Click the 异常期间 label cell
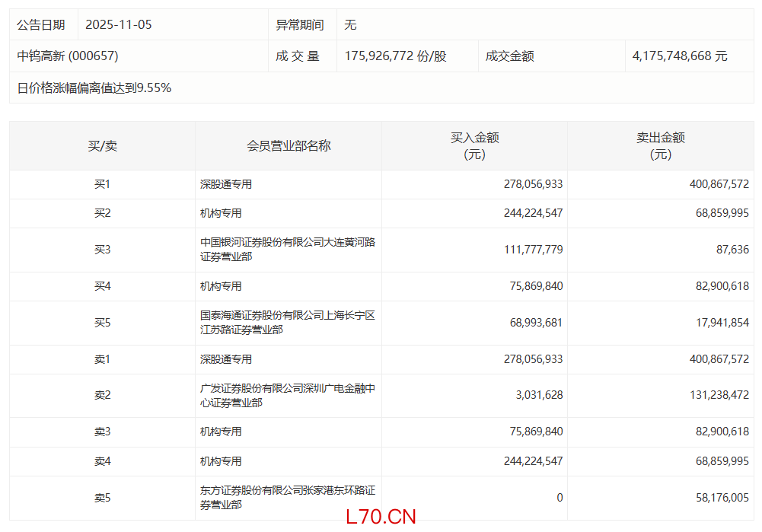The image size is (762, 532). point(299,25)
